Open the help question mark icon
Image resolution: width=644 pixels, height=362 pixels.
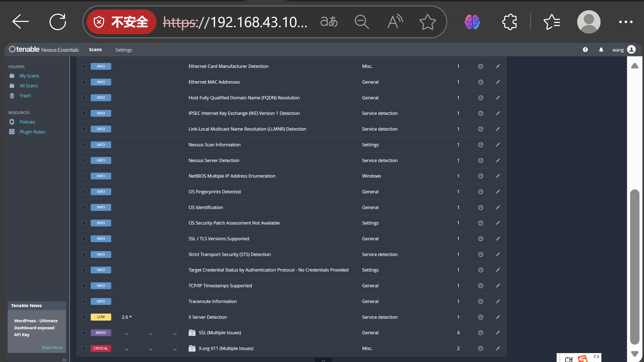click(x=585, y=50)
